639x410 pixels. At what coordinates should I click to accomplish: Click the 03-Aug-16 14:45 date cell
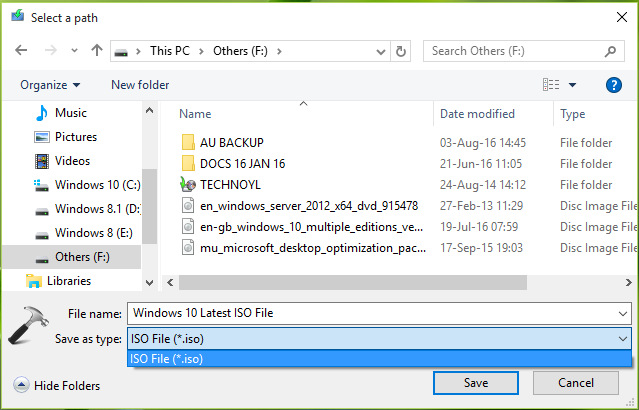tap(483, 143)
